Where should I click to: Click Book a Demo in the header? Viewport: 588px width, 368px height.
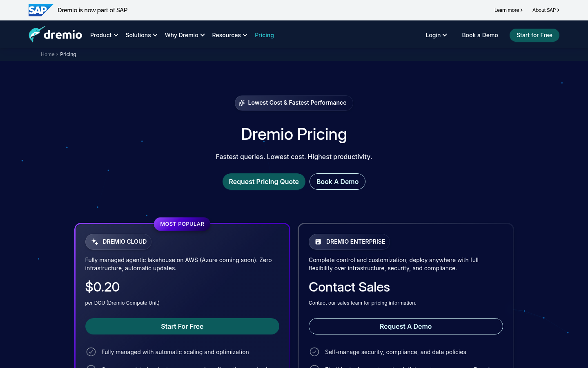coord(480,35)
